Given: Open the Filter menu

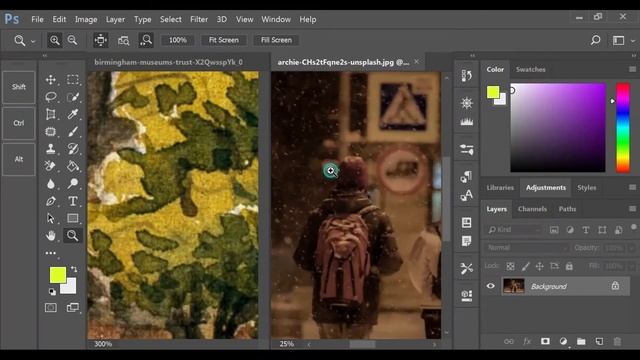Looking at the screenshot, I should [199, 19].
